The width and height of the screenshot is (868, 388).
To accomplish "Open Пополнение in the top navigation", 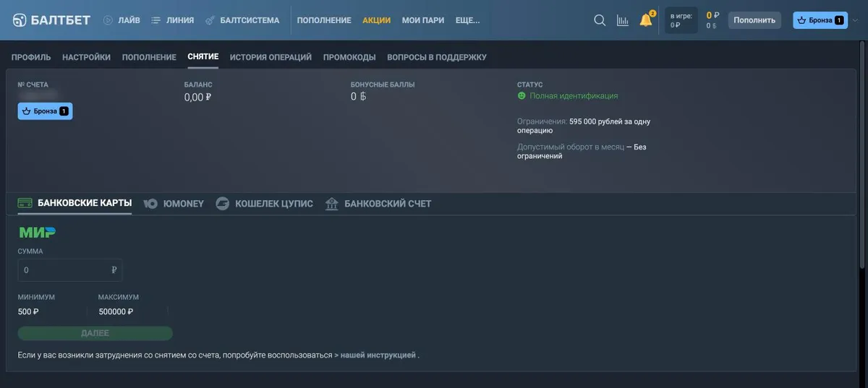I will click(x=324, y=20).
